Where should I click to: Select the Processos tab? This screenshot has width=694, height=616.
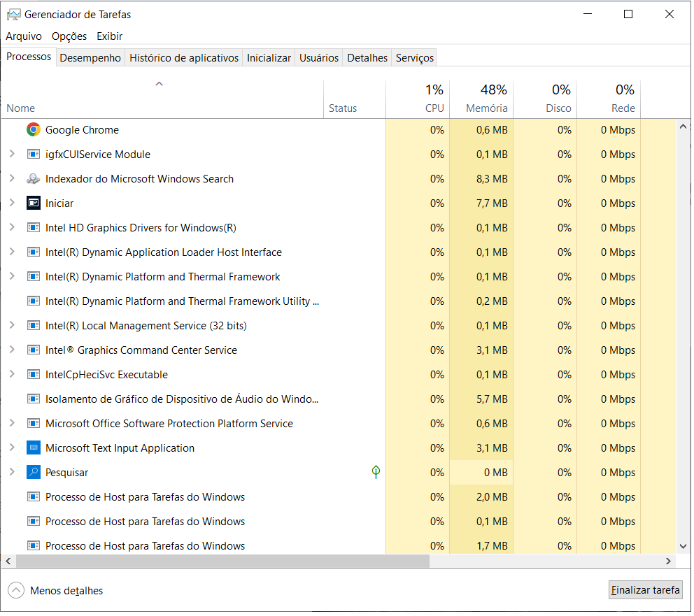29,57
